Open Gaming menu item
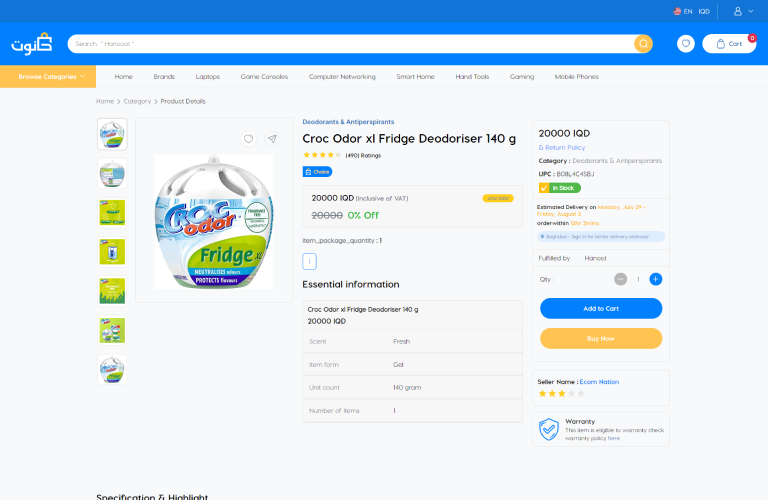 pyautogui.click(x=522, y=76)
